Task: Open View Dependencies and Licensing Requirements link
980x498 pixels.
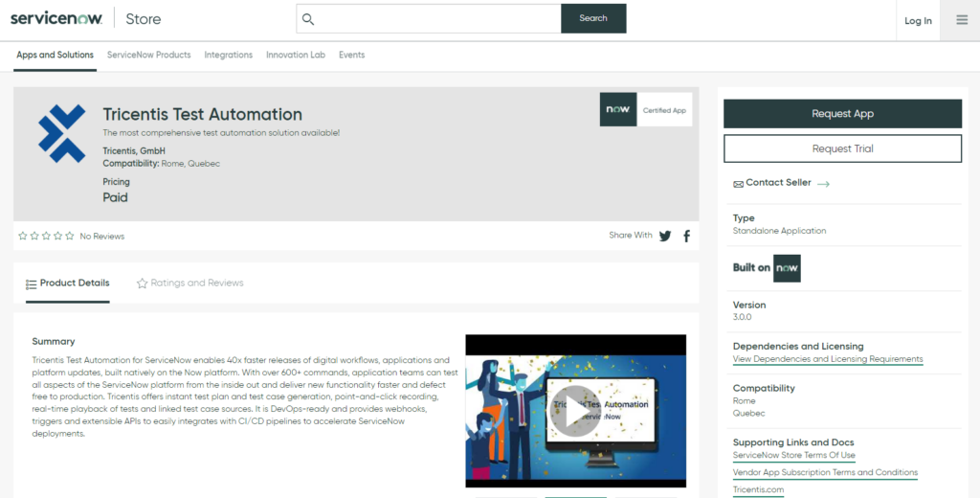Action: pyautogui.click(x=828, y=359)
